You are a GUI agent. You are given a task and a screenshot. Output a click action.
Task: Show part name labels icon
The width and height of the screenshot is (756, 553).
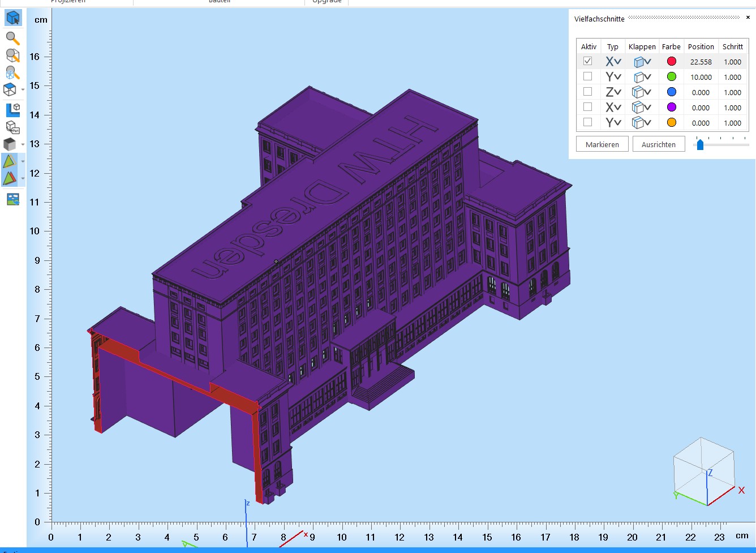[12, 127]
